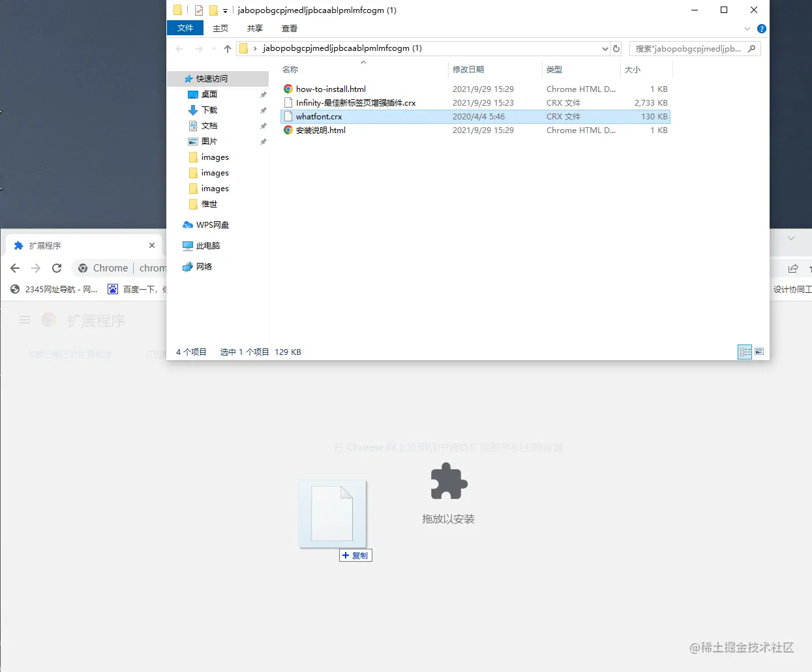
Task: Close the Chrome 扩展程序 tab
Action: (x=152, y=245)
